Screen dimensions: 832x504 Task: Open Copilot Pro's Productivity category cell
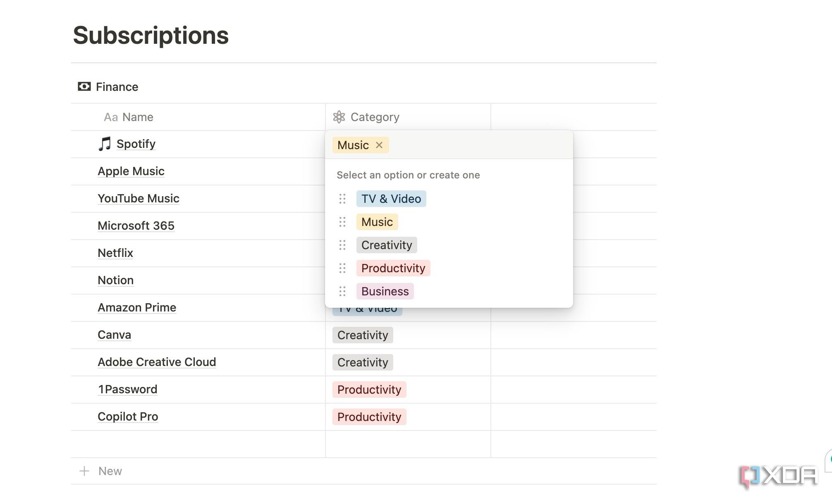click(369, 416)
